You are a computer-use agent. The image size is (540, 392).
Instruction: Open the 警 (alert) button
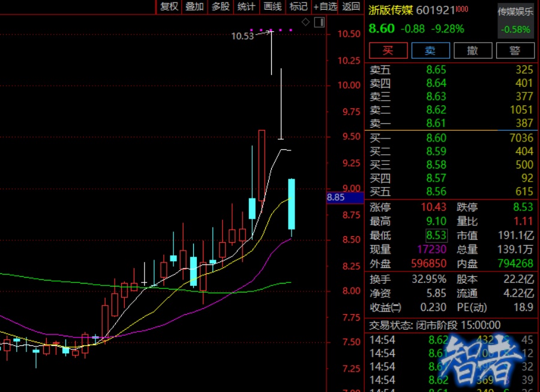(514, 50)
